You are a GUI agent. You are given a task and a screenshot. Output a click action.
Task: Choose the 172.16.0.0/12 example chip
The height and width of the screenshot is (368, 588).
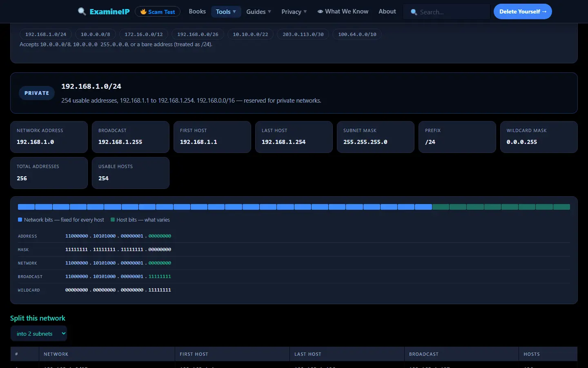[144, 34]
